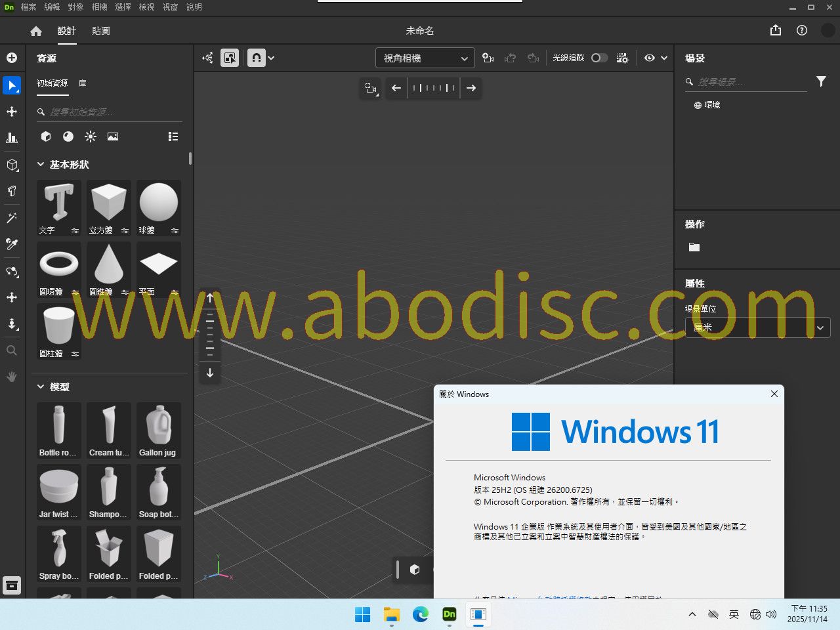
Task: Open the scene filter funnel icon
Action: [821, 81]
